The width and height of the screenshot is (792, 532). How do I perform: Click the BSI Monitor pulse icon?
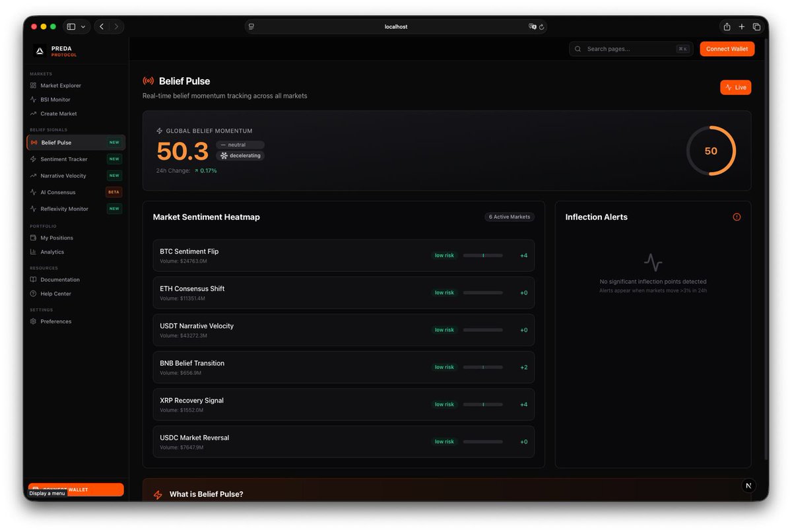[x=34, y=100]
